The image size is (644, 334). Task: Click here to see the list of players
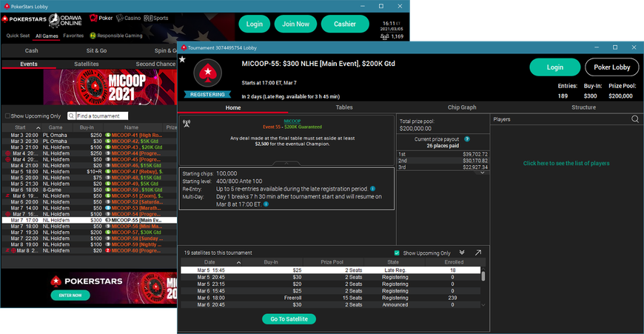[566, 163]
